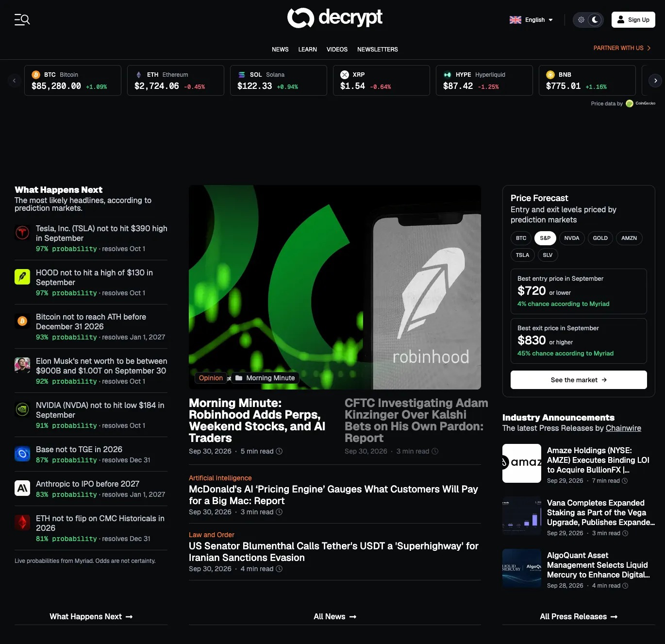Click the Bitcoin BTC ticker icon
Screen dimensions: 665x644
(x=36, y=75)
